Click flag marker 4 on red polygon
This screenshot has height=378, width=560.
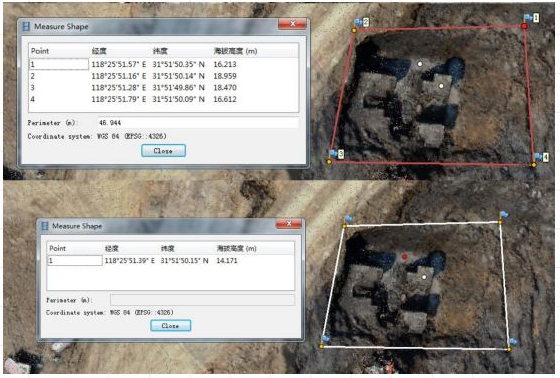click(541, 156)
